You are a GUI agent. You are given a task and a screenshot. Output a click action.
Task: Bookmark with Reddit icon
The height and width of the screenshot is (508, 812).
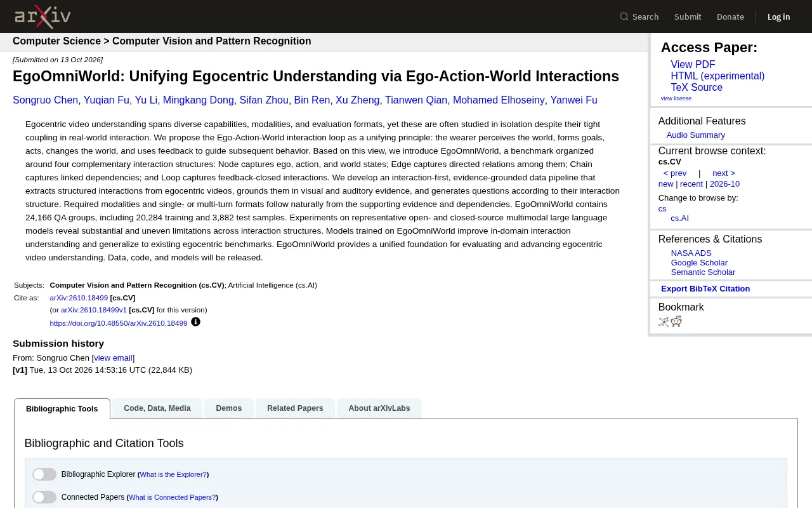(x=676, y=321)
